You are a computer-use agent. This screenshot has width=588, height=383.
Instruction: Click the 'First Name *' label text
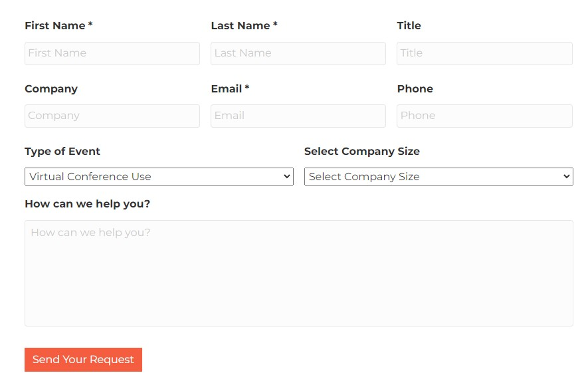(58, 25)
